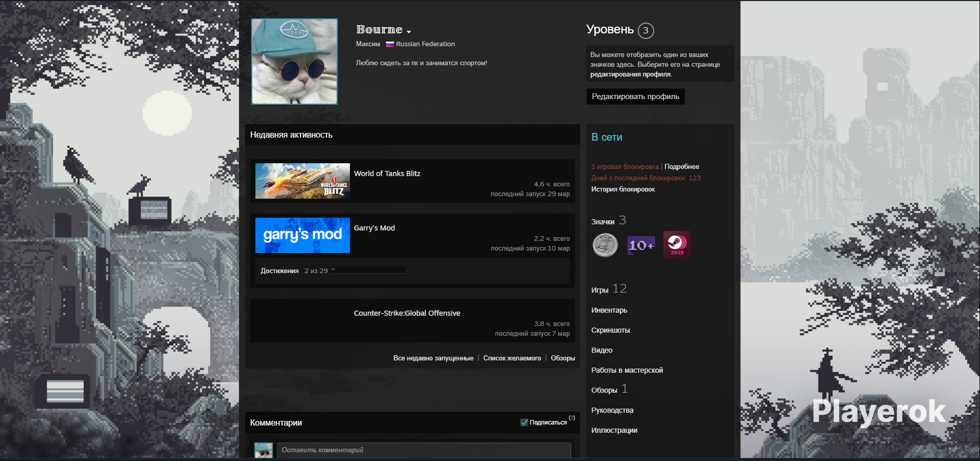Open Garry's Mod 'Достижения' achievements link
Viewport: 980px width, 461px height.
coord(280,271)
